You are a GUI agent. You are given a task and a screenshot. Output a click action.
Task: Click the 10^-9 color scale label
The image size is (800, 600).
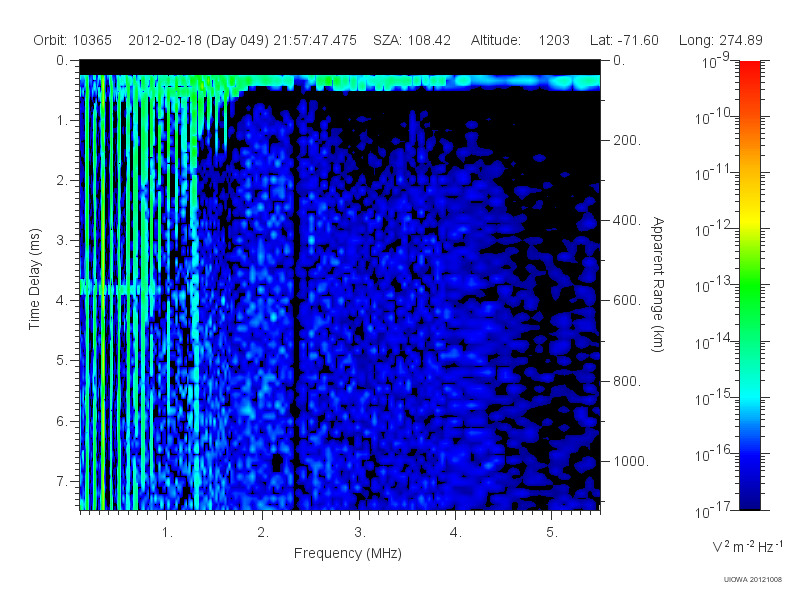(x=716, y=61)
